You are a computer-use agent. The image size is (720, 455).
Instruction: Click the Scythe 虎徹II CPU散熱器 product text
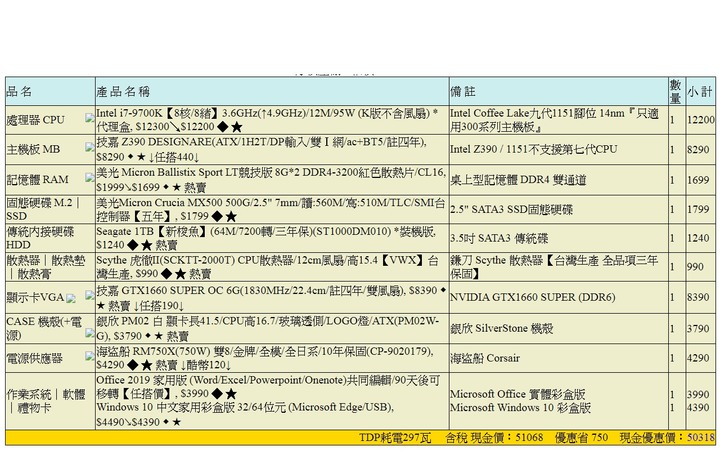(x=267, y=267)
